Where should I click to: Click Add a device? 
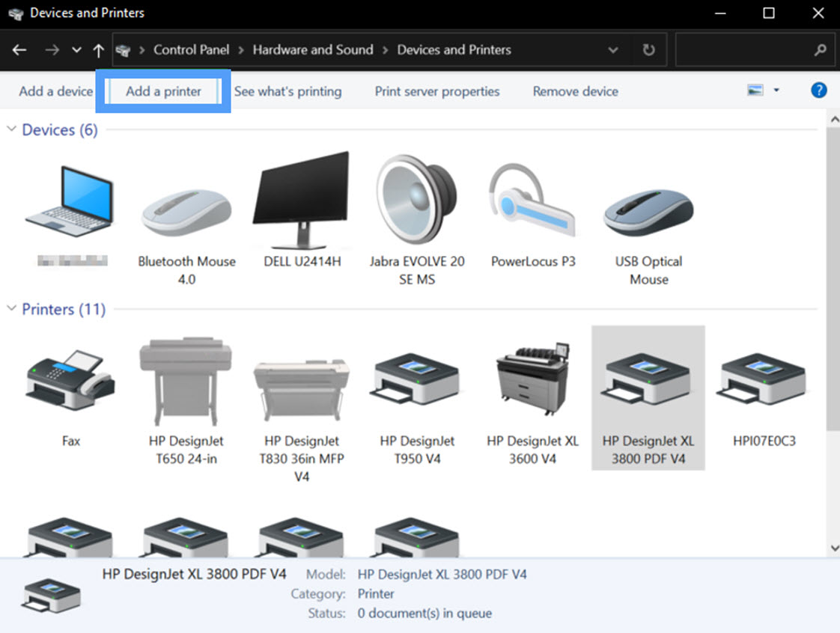point(55,91)
